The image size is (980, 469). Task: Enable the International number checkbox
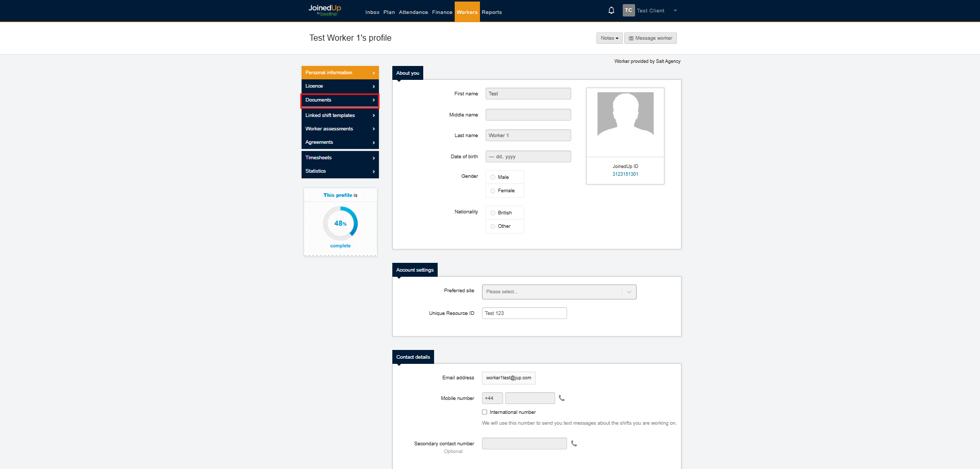485,412
